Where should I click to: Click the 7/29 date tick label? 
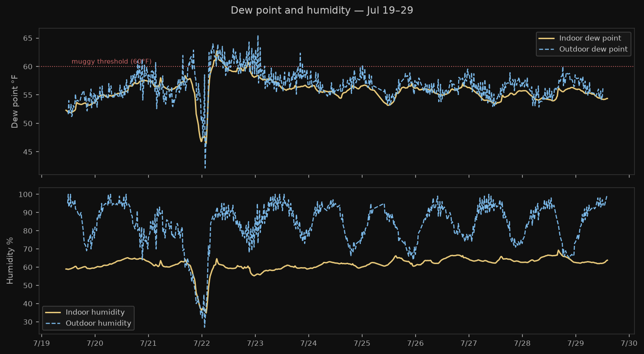point(576,343)
